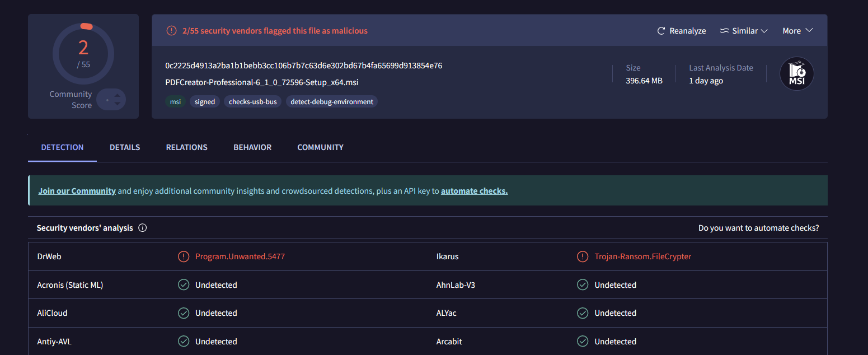Switch to the DETECTION tab
868x355 pixels.
[62, 147]
